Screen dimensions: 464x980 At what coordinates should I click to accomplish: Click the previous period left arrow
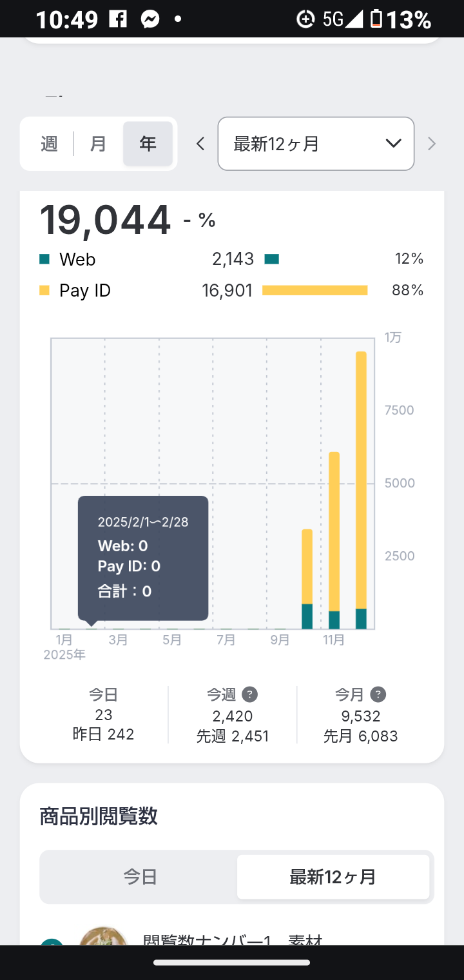click(200, 144)
